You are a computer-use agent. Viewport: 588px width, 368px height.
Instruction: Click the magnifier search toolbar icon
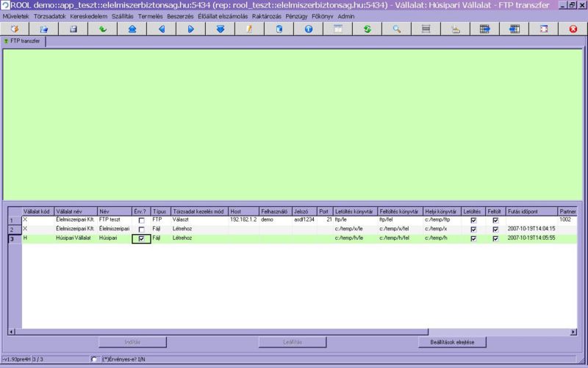pyautogui.click(x=396, y=29)
